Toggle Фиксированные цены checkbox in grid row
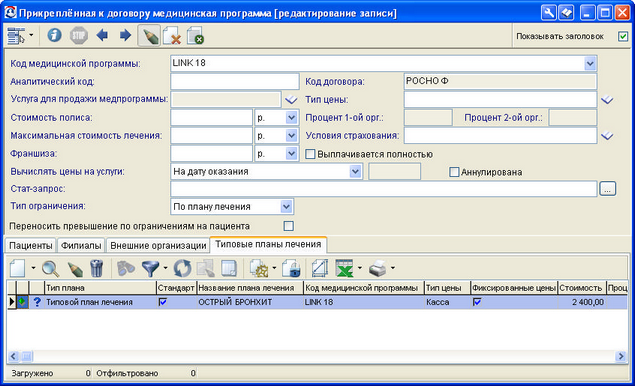This screenshot has width=635, height=386. 477,302
